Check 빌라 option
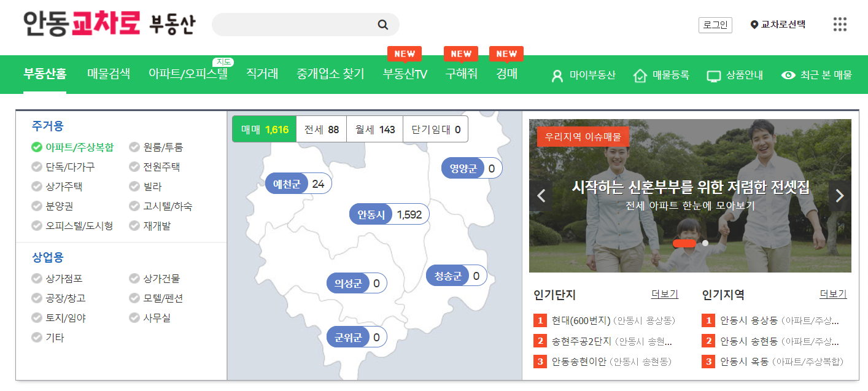Image resolution: width=868 pixels, height=391 pixels. point(145,187)
